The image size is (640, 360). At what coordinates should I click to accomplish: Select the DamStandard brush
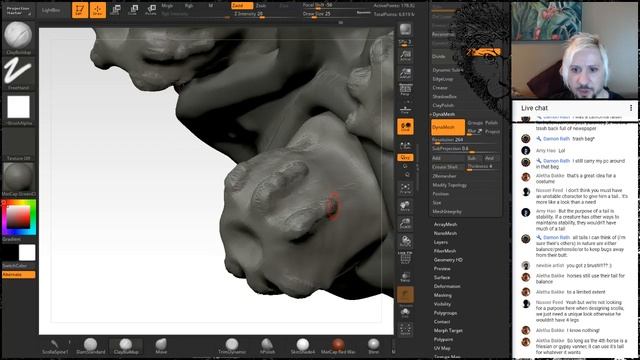[91, 346]
